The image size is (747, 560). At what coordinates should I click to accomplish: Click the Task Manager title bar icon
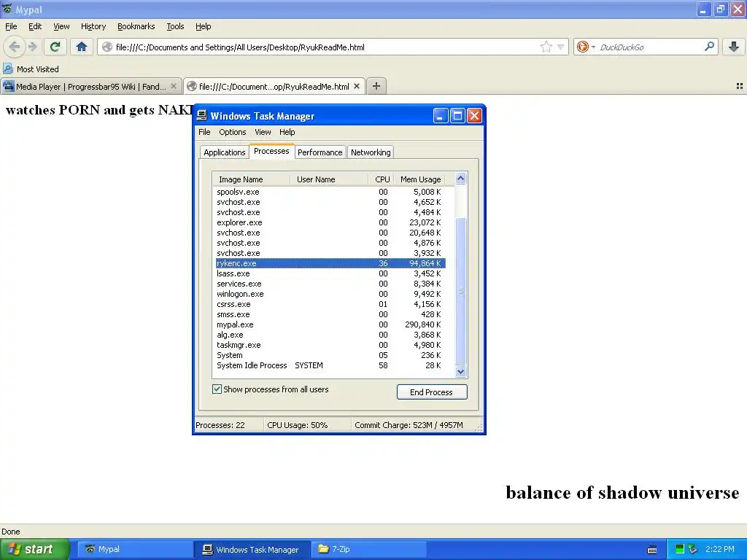[x=203, y=116]
